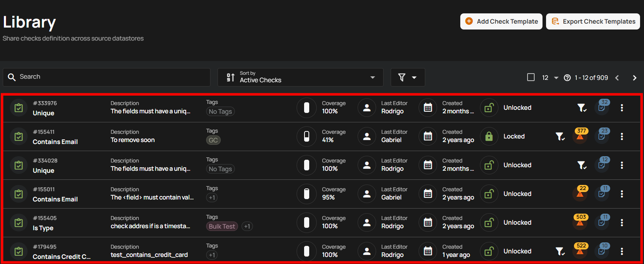Click the help icon beside pagination count

(x=567, y=78)
